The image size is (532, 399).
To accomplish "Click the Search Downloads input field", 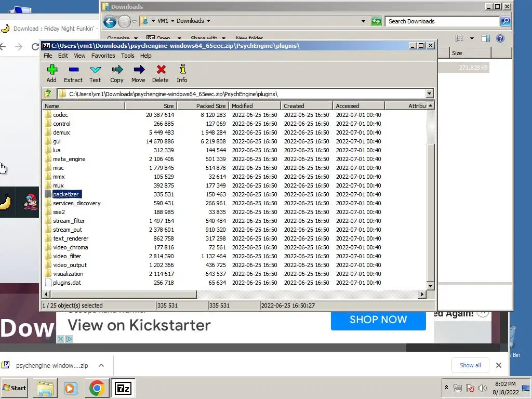I will (442, 21).
